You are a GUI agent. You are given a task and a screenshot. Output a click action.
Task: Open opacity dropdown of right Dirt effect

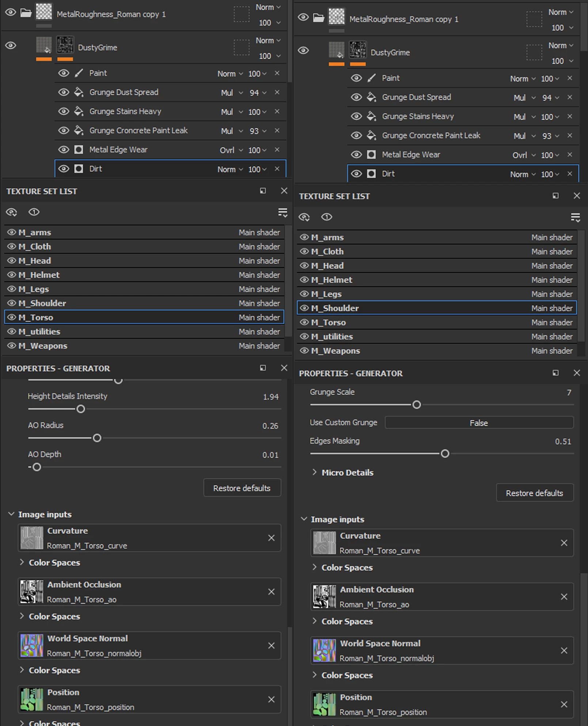(x=550, y=174)
